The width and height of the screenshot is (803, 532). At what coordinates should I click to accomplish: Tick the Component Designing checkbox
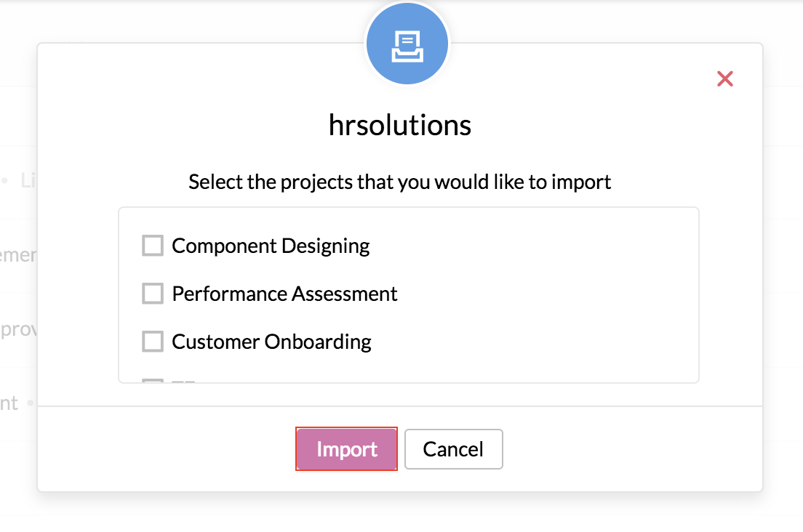(x=153, y=246)
